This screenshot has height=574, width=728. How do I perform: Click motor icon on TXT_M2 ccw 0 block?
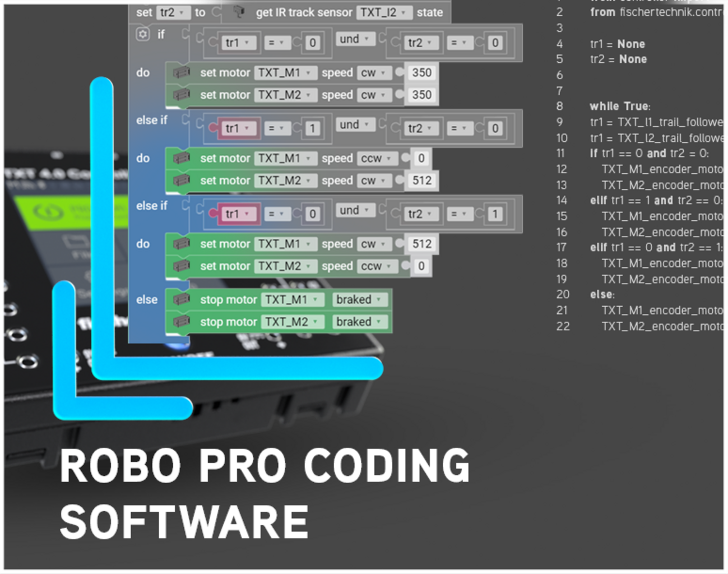pyautogui.click(x=181, y=266)
